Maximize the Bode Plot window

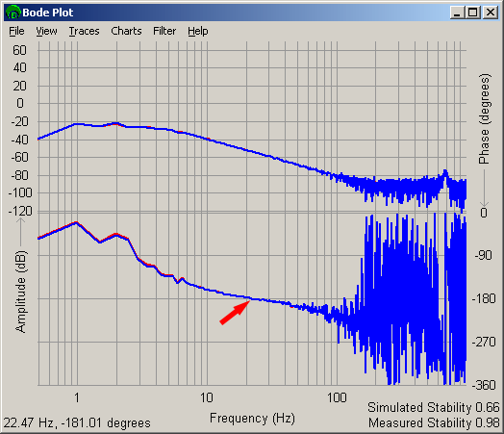pyautogui.click(x=473, y=13)
